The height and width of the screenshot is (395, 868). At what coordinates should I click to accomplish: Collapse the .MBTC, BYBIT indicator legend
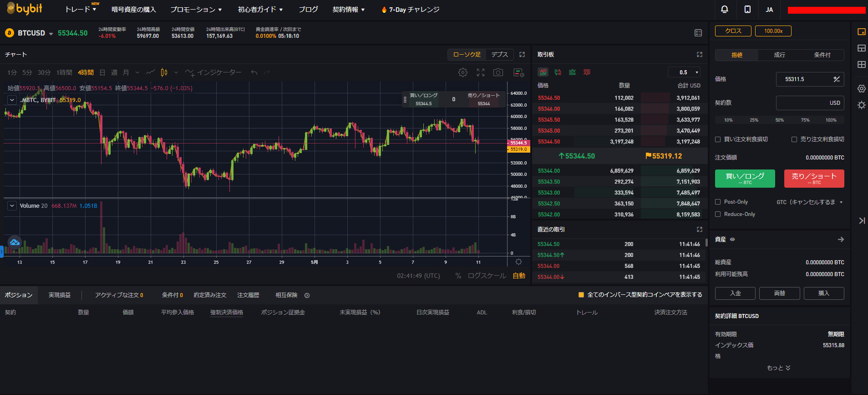[12, 100]
